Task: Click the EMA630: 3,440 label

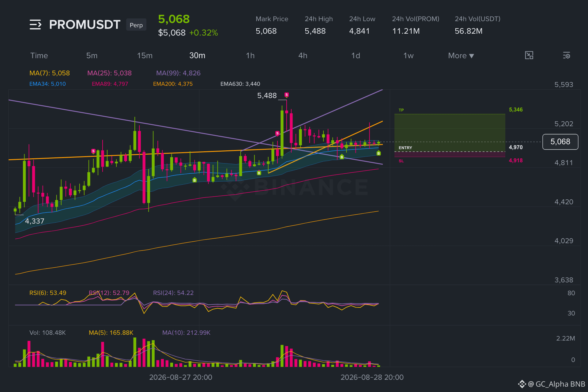Action: tap(240, 84)
